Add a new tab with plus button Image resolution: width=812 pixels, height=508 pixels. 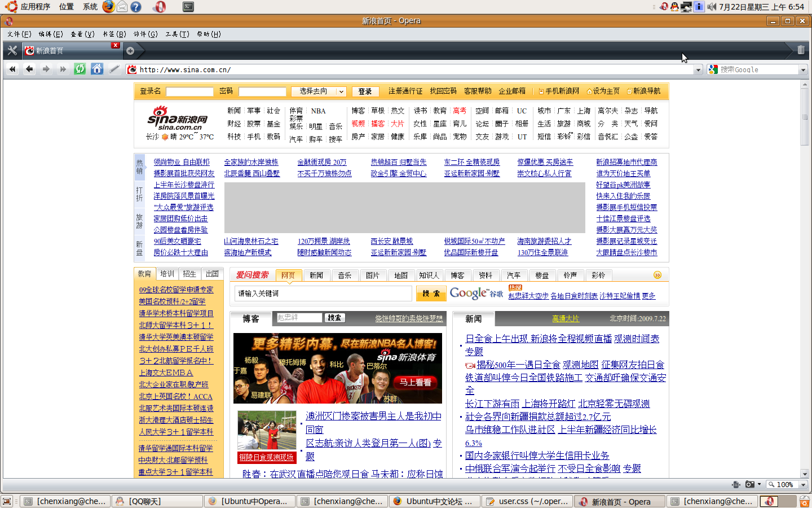click(x=130, y=51)
